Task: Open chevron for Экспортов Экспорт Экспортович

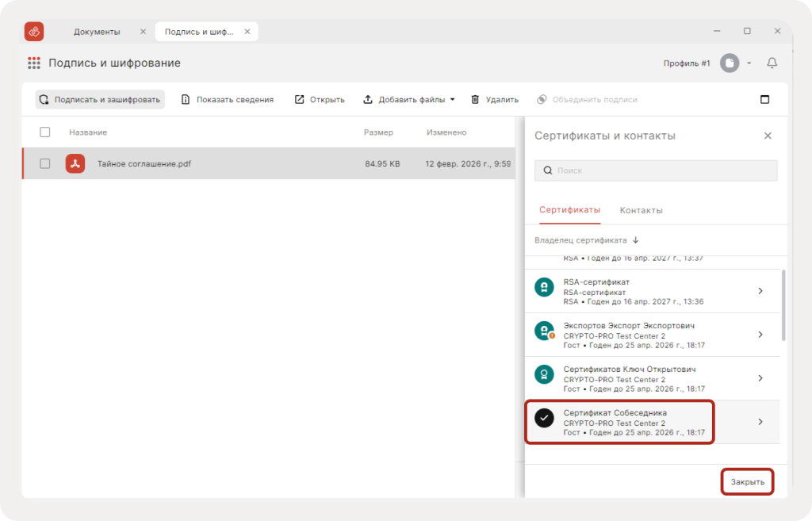Action: tap(760, 335)
